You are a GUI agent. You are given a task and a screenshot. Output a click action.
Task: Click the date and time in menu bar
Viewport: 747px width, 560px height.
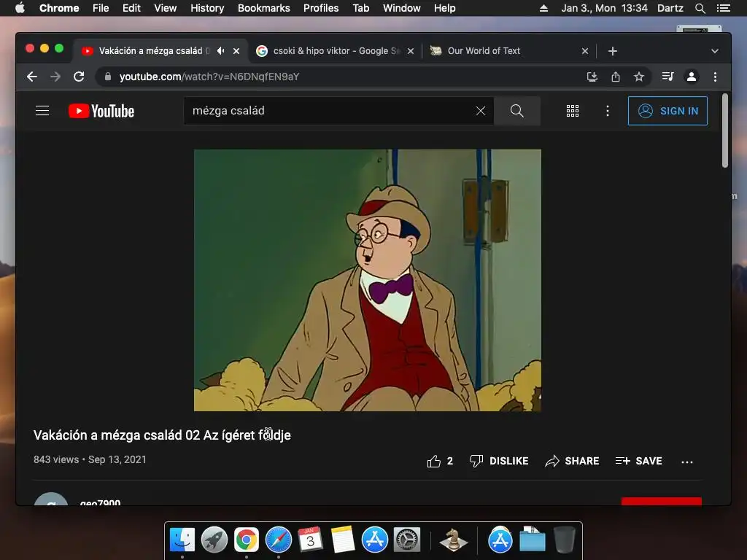click(x=604, y=8)
